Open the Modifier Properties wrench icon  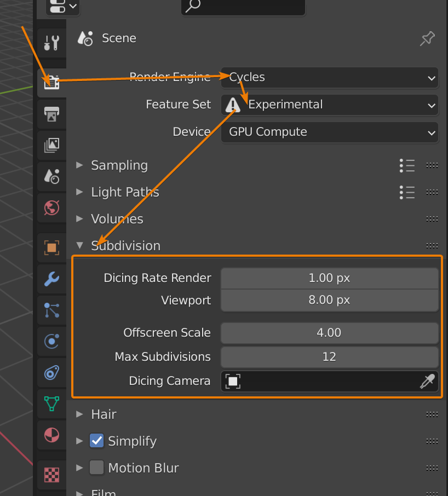coord(51,279)
